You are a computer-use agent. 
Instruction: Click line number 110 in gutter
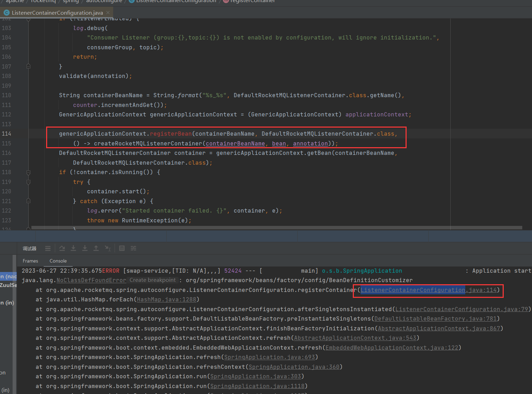6,95
